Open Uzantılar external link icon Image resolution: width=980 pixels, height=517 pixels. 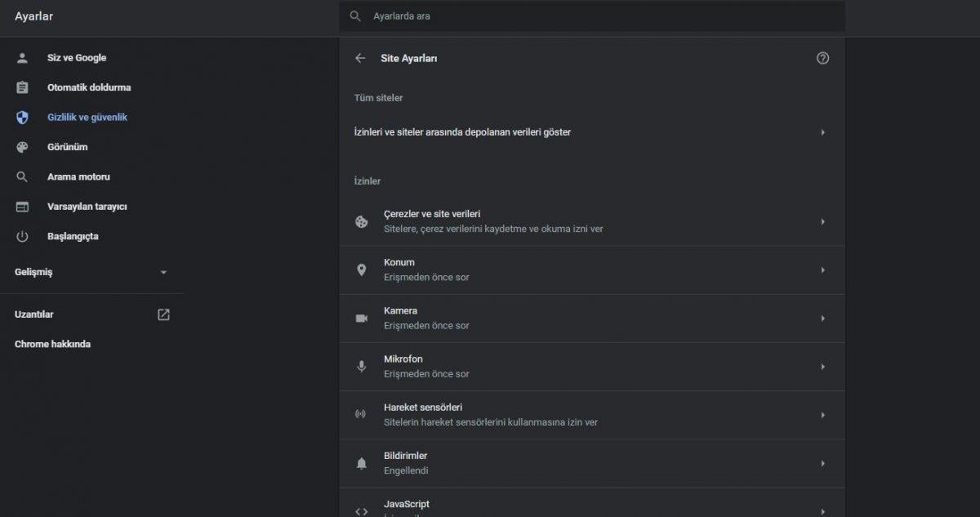tap(163, 314)
